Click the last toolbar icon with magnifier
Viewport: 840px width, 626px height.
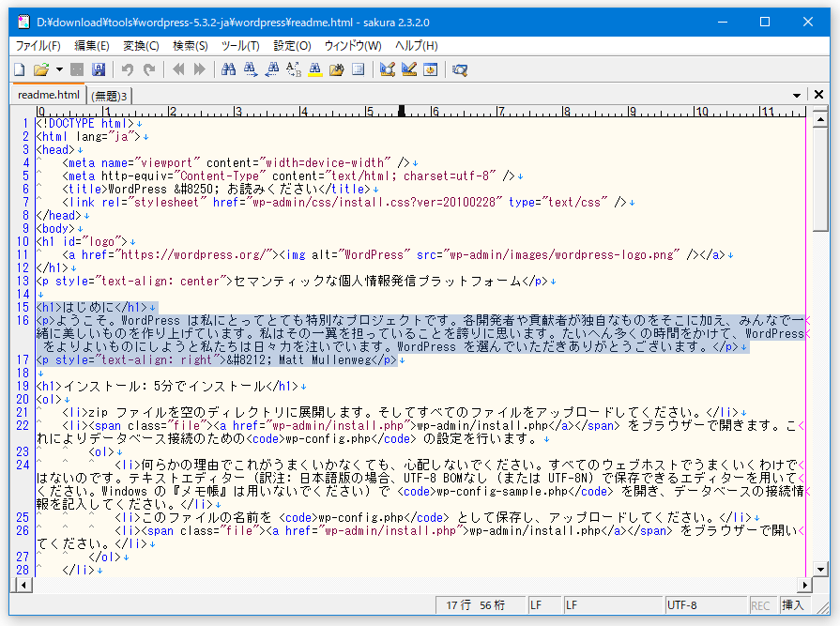460,69
